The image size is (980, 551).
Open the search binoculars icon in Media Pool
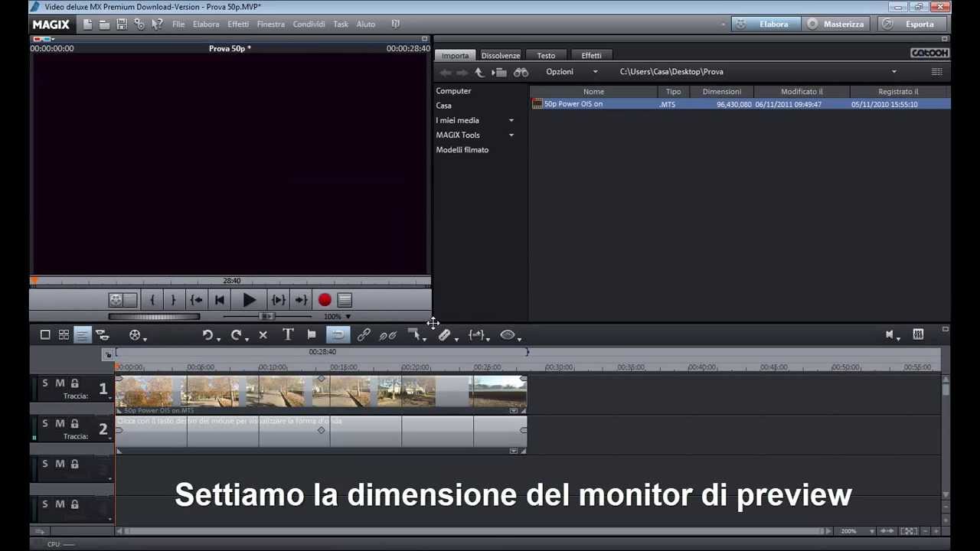tap(521, 72)
